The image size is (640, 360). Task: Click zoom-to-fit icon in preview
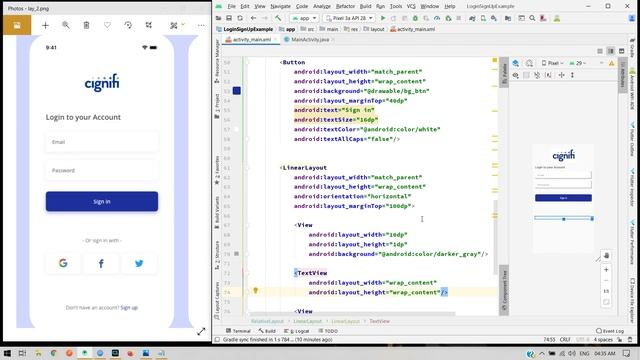(606, 302)
